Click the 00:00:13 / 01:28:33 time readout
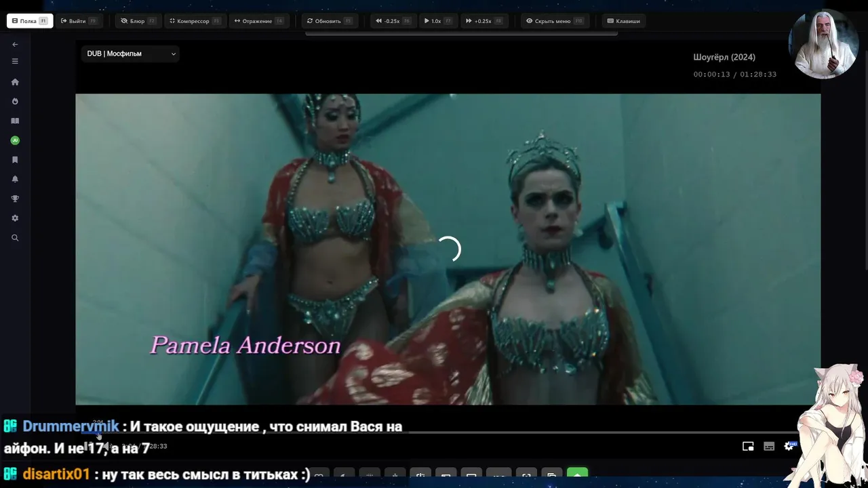Image resolution: width=868 pixels, height=488 pixels. [734, 75]
